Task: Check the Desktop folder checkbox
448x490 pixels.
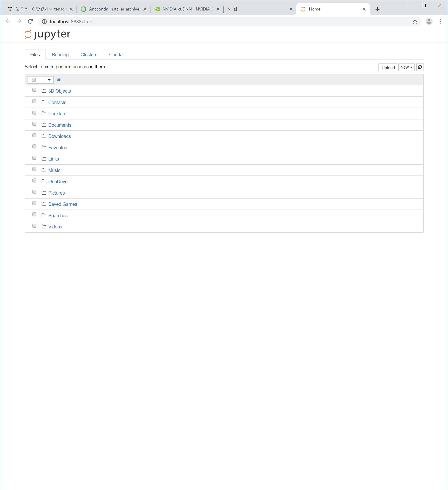Action: (x=34, y=113)
